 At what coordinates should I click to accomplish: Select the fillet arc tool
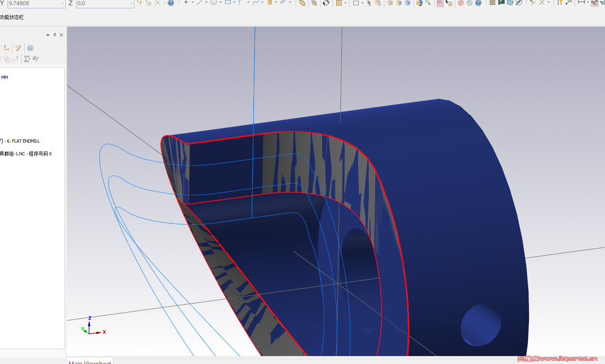241,2
